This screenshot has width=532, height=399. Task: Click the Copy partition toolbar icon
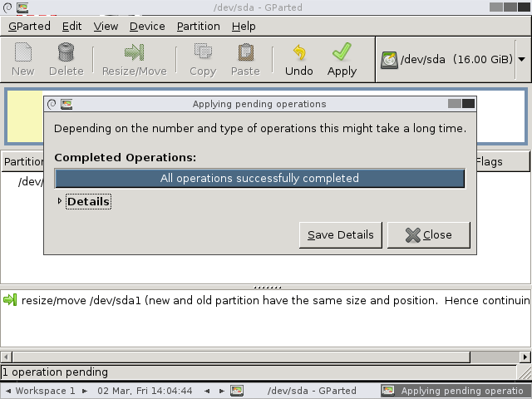pos(202,53)
